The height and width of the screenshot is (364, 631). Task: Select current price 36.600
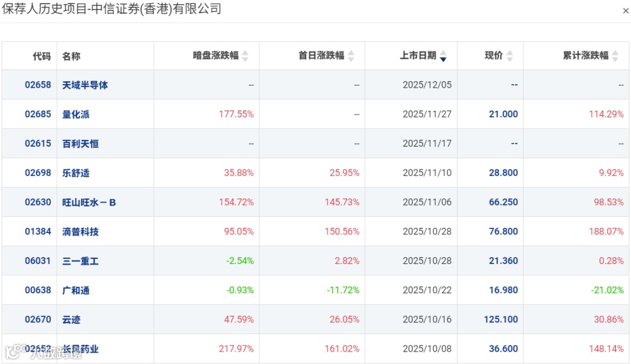(x=504, y=349)
